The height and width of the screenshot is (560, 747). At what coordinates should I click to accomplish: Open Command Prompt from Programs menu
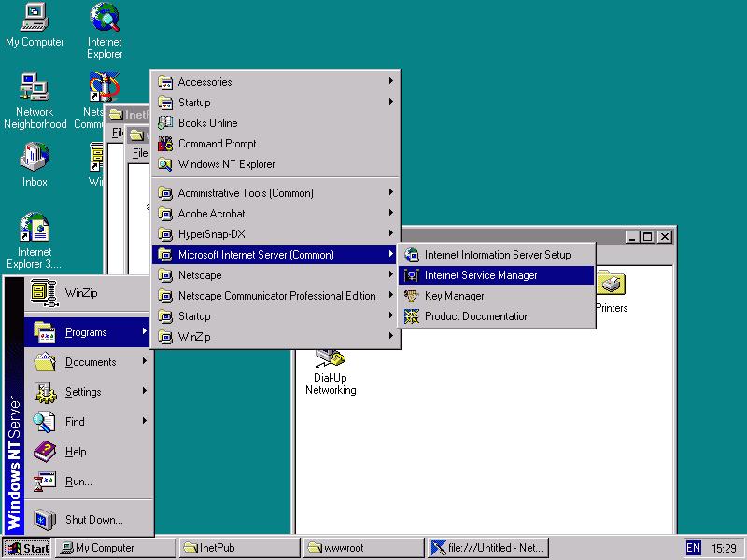pos(217,144)
